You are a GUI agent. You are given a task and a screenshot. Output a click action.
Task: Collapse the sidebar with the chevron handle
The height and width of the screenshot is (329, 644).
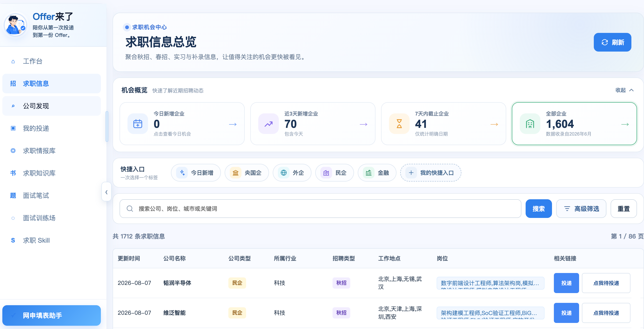click(x=106, y=192)
